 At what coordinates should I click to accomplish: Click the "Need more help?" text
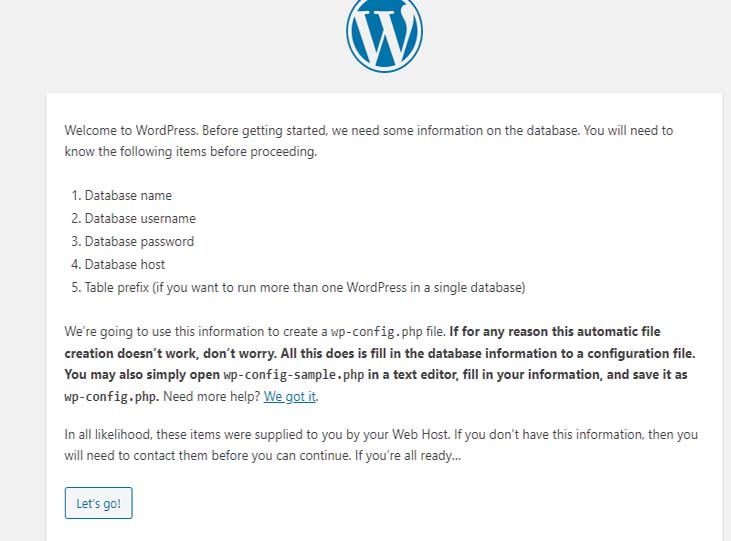pos(212,396)
